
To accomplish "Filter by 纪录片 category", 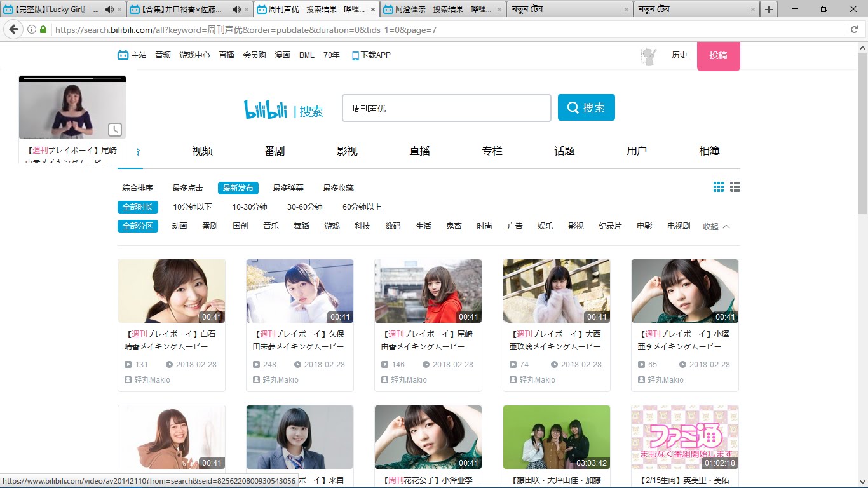I will (610, 226).
